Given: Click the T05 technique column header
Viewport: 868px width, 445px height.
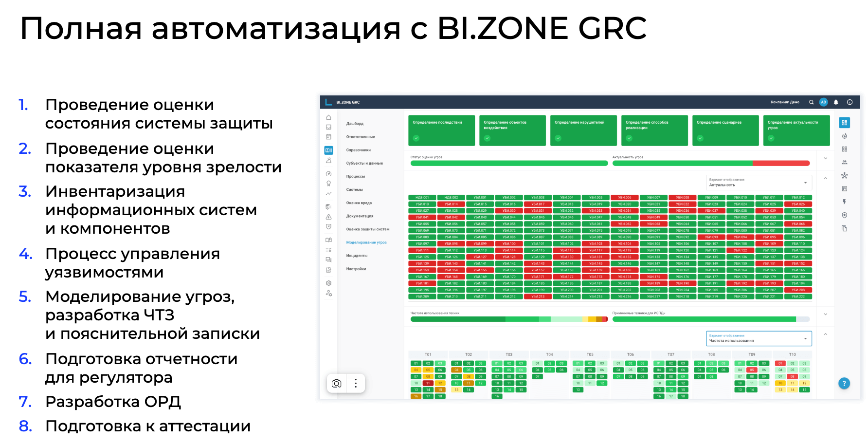Looking at the screenshot, I should pyautogui.click(x=590, y=354).
